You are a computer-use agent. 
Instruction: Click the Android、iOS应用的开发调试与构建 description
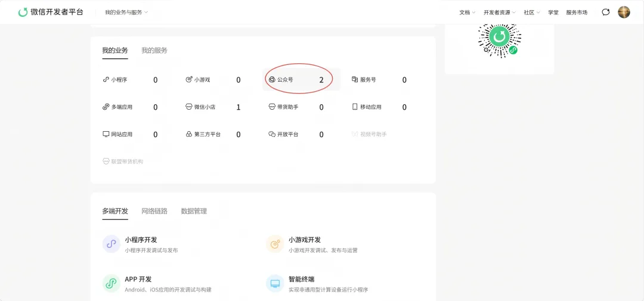click(168, 290)
